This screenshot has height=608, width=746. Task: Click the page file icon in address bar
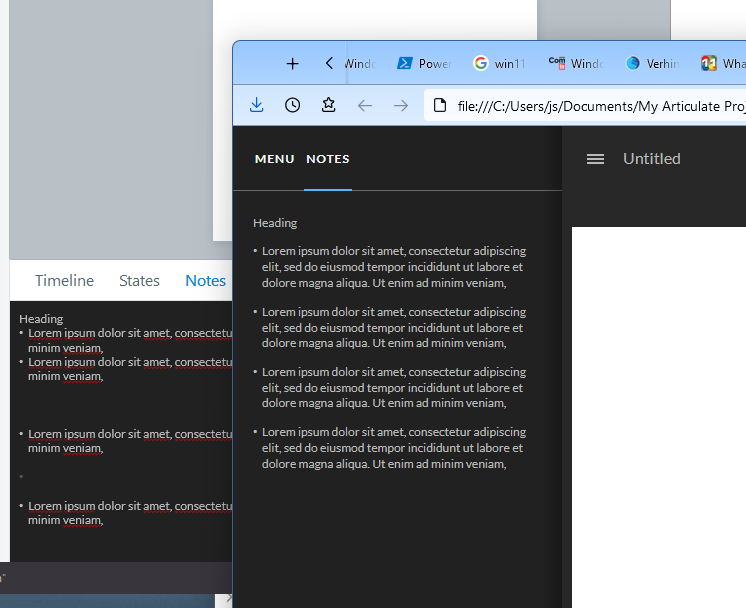point(440,105)
